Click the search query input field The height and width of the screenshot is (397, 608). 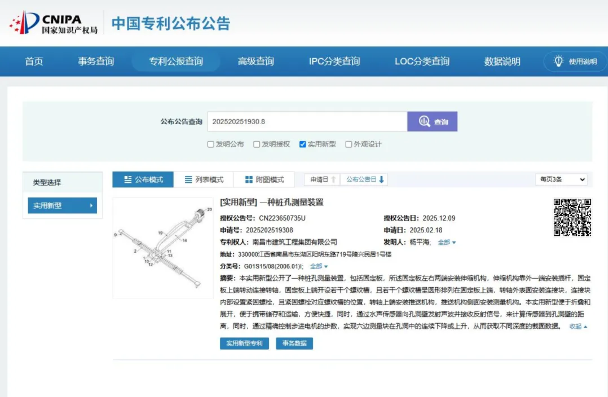(307, 121)
